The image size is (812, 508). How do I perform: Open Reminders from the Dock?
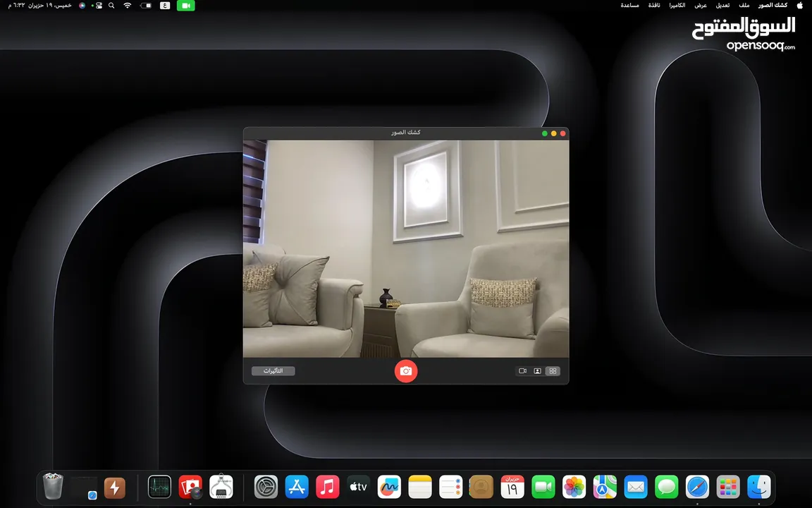(450, 487)
